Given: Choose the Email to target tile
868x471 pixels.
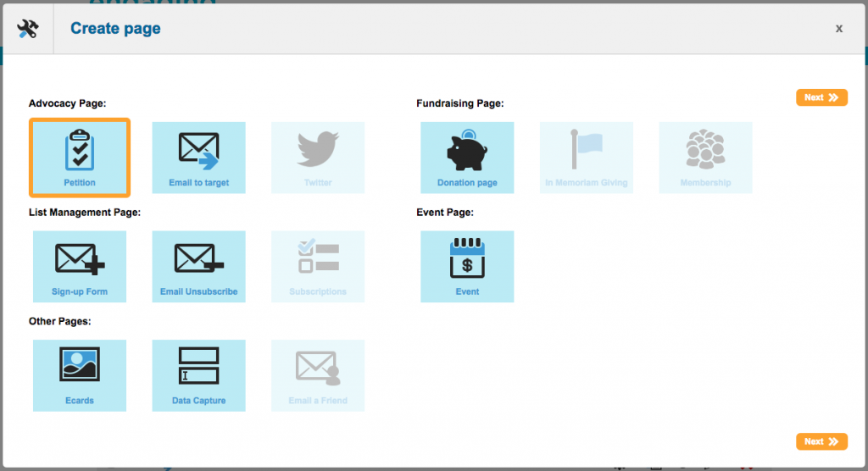Looking at the screenshot, I should [198, 158].
